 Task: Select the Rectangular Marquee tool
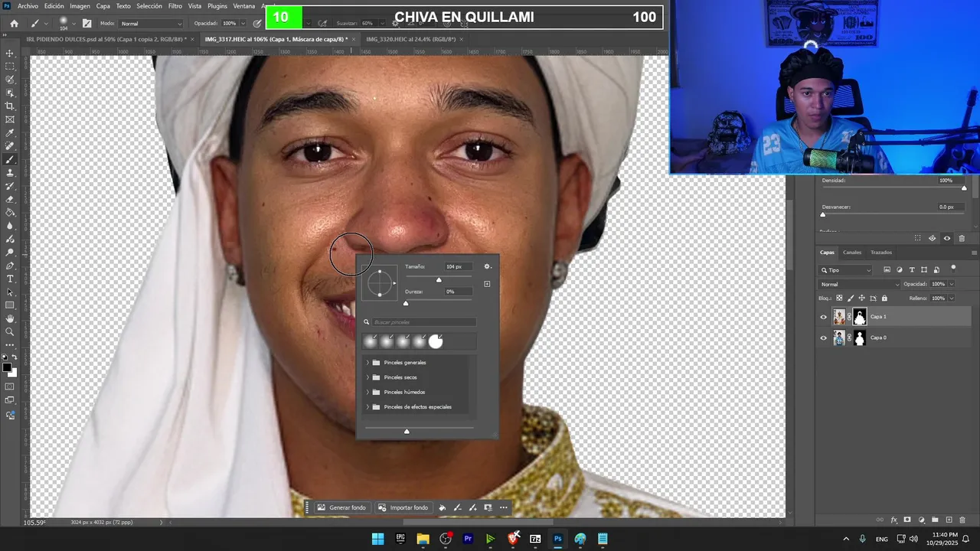tap(10, 67)
